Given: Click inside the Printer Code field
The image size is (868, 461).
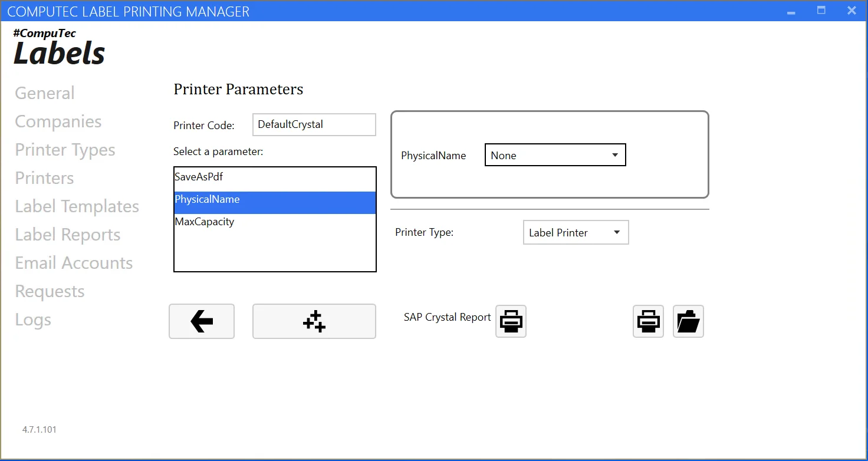Looking at the screenshot, I should tap(314, 124).
